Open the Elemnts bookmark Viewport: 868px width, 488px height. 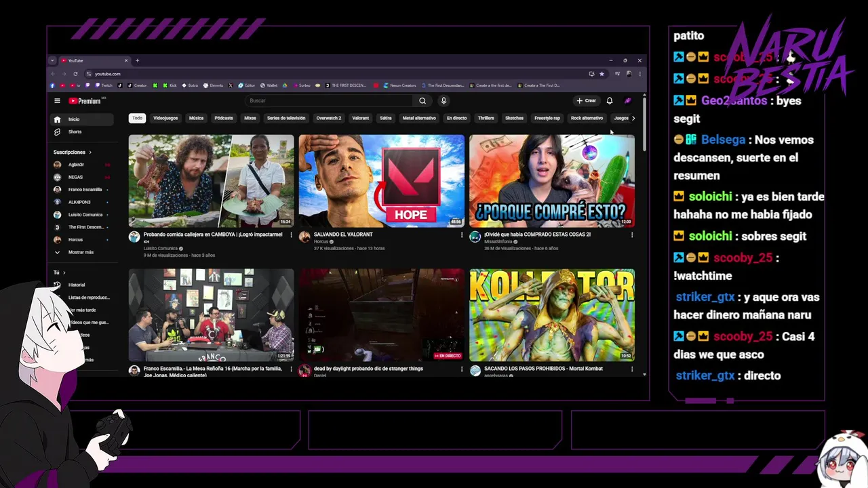(x=214, y=85)
